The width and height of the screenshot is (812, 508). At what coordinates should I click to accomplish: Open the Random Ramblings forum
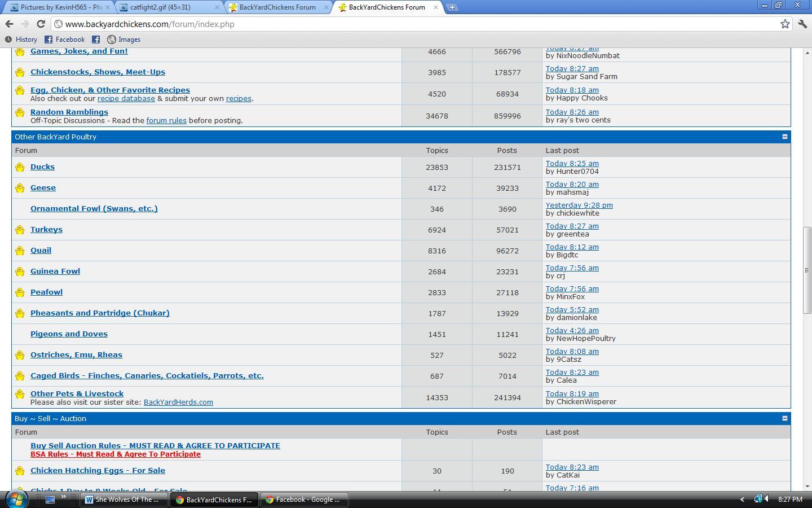(x=69, y=112)
